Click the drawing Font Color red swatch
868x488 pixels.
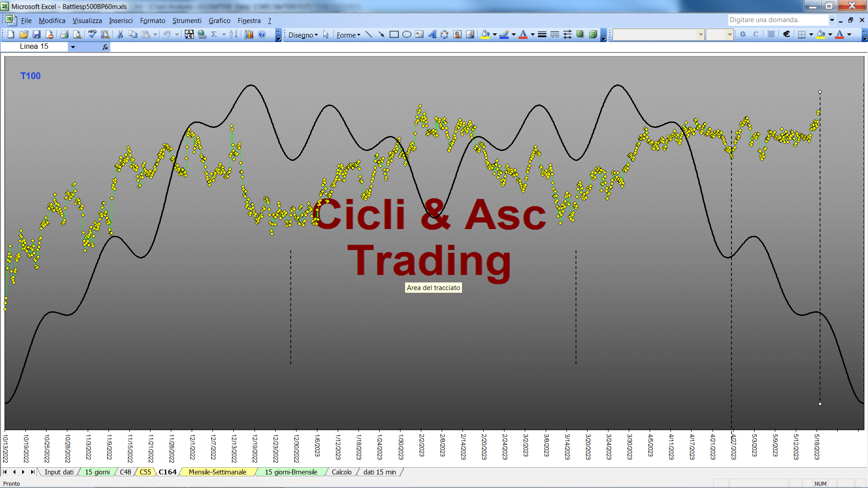(x=523, y=35)
